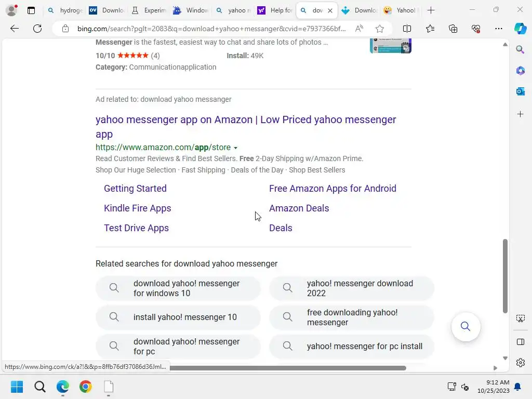View site information lock icon
The height and width of the screenshot is (399, 532).
65,29
